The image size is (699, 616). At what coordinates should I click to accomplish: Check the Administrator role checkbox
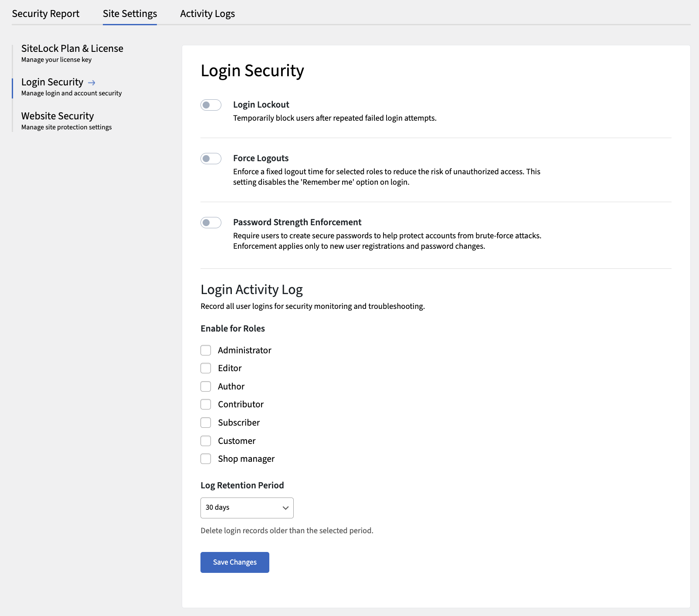click(x=205, y=350)
